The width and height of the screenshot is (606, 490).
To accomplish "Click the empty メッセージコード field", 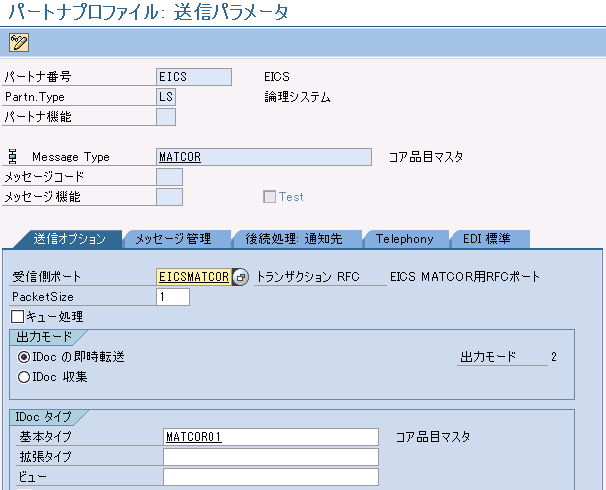I will (170, 177).
